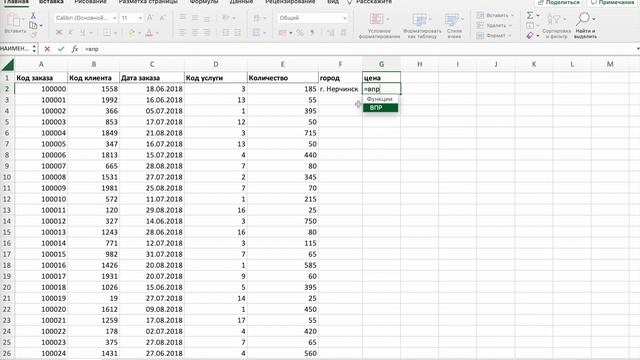The image size is (640, 360).
Task: Click the Increase Indent icon
Action: [x=238, y=33]
